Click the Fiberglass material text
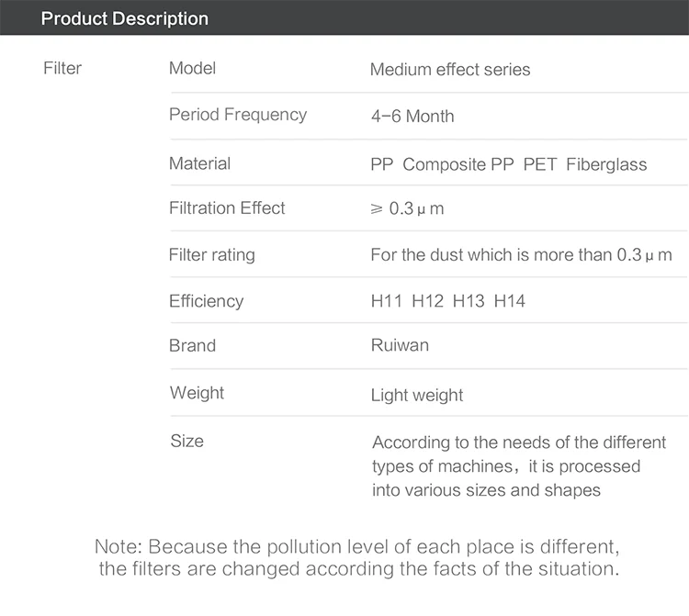This screenshot has width=689, height=616. 606,165
